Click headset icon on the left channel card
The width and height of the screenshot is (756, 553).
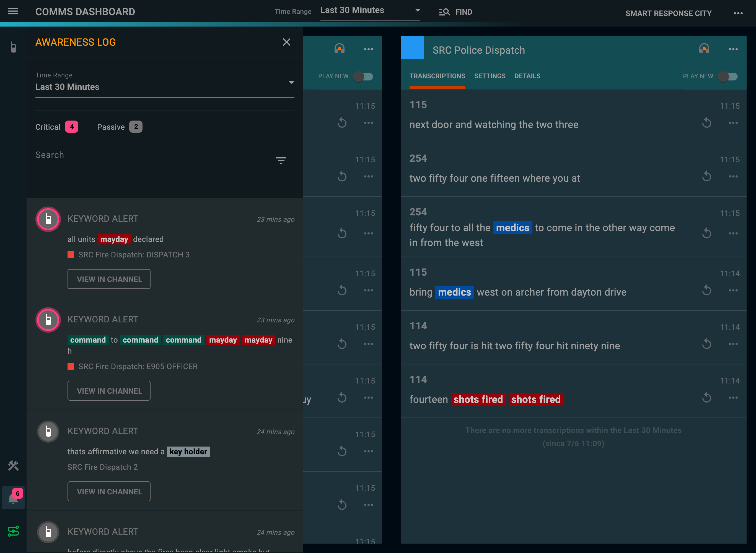click(x=339, y=49)
